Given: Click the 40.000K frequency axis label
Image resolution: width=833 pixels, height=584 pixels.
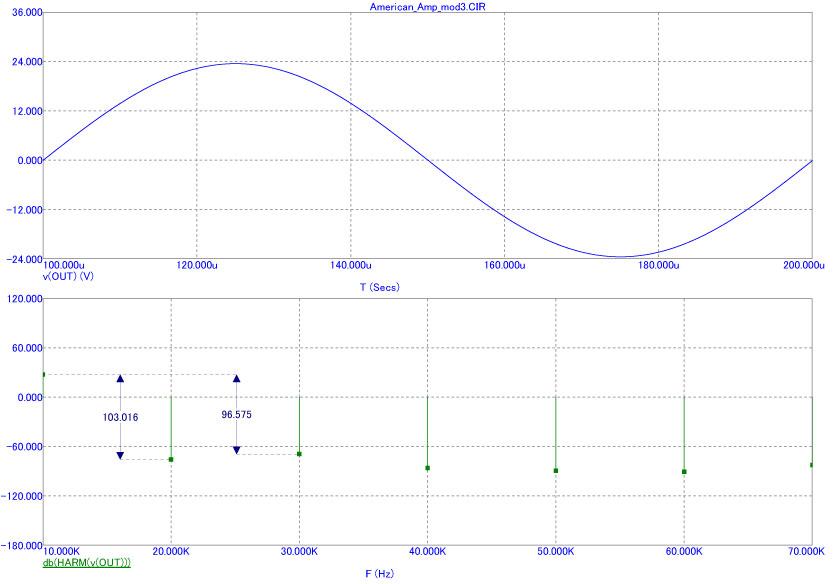Looking at the screenshot, I should point(428,552).
